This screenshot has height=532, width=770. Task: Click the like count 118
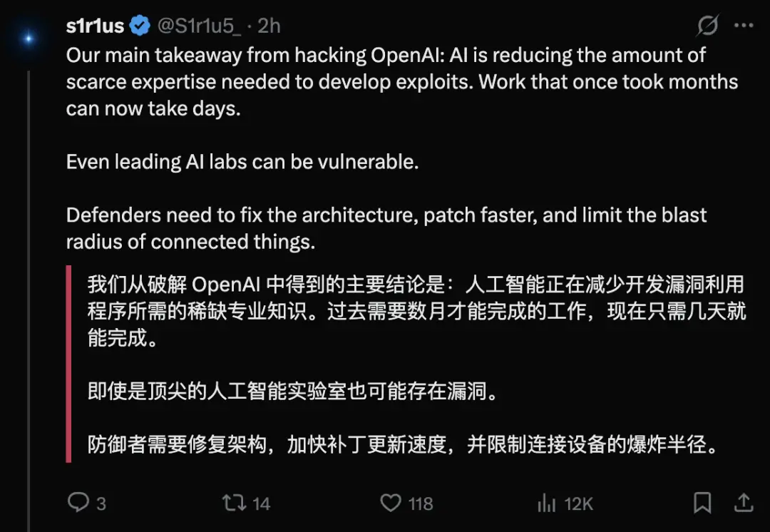pos(421,503)
